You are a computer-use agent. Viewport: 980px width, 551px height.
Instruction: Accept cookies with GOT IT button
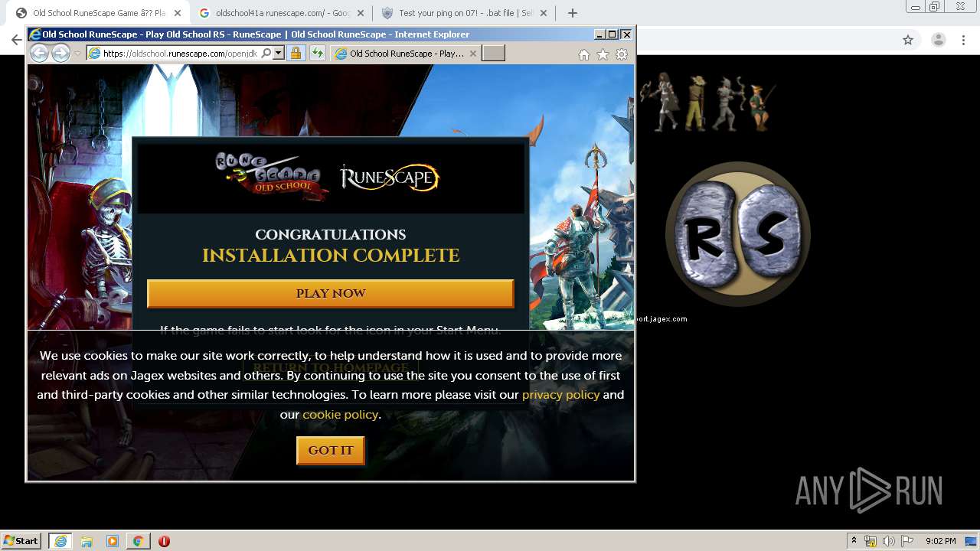tap(331, 451)
